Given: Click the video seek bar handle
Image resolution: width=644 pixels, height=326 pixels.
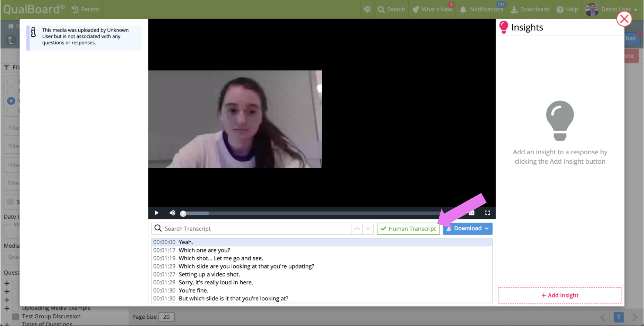Looking at the screenshot, I should [x=183, y=214].
